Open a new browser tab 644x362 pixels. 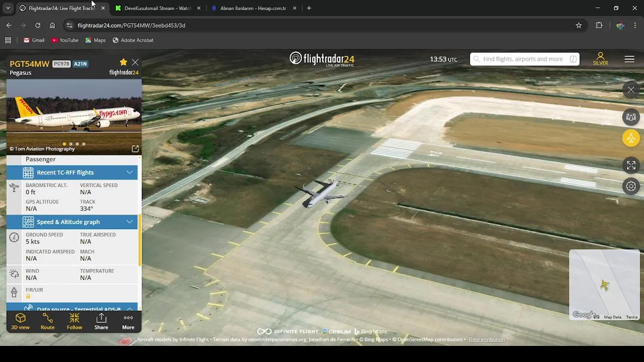[x=309, y=8]
